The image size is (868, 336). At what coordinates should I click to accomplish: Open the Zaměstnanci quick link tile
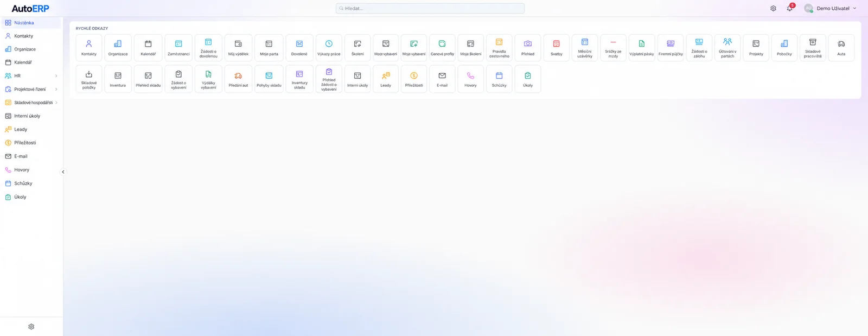pos(178,48)
